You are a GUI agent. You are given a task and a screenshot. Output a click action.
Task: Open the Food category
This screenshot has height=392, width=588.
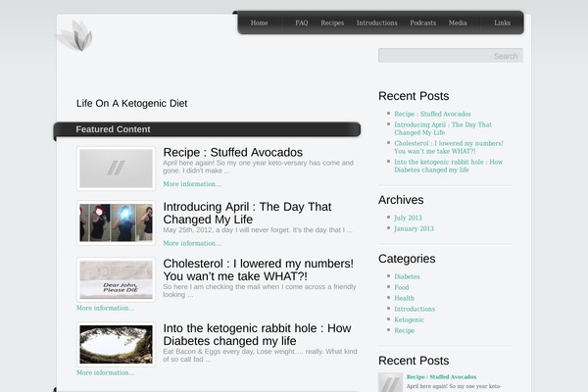click(x=401, y=288)
